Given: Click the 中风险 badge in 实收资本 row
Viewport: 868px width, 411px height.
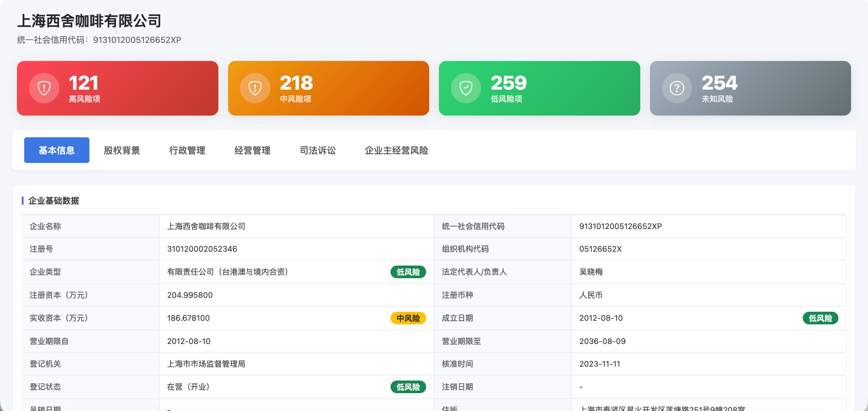Looking at the screenshot, I should [x=408, y=318].
